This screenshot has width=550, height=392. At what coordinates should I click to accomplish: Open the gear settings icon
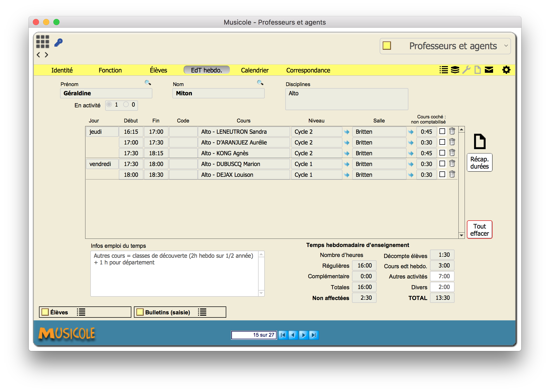[506, 70]
